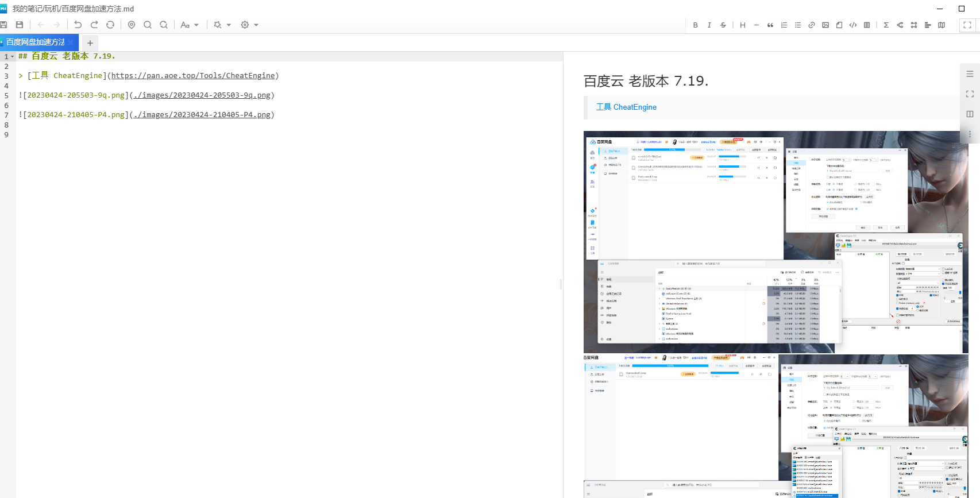Insert a flowchart diagram

click(x=900, y=25)
